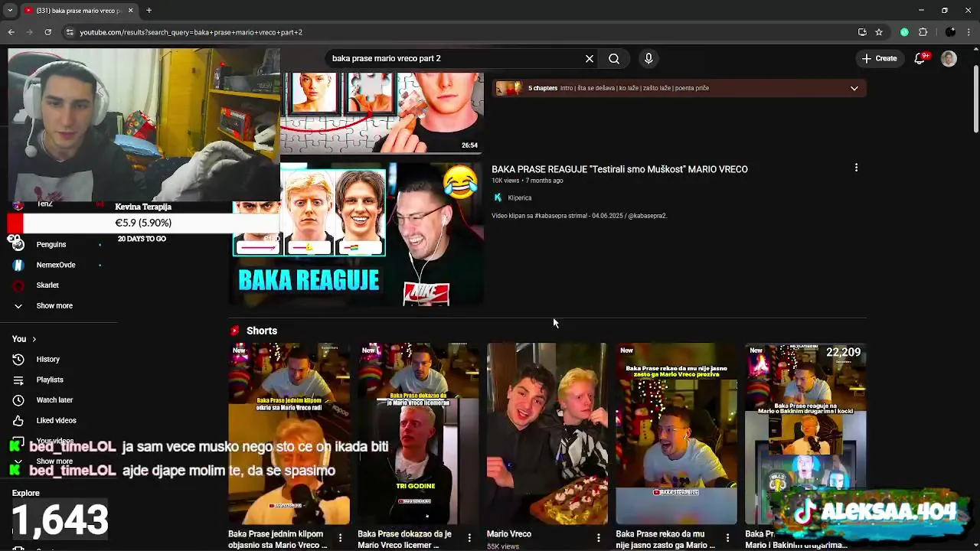Click the Explore section heading
The height and width of the screenshot is (551, 980).
click(x=26, y=494)
